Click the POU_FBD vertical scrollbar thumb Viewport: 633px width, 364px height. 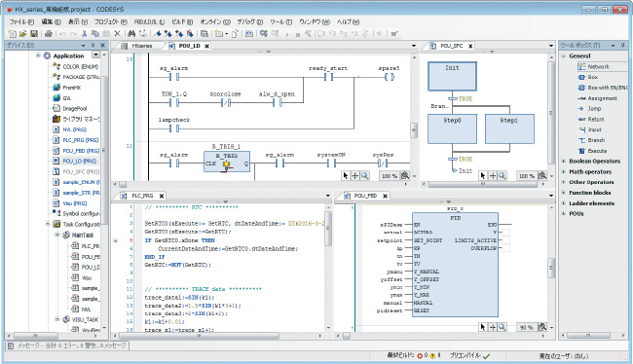551,268
